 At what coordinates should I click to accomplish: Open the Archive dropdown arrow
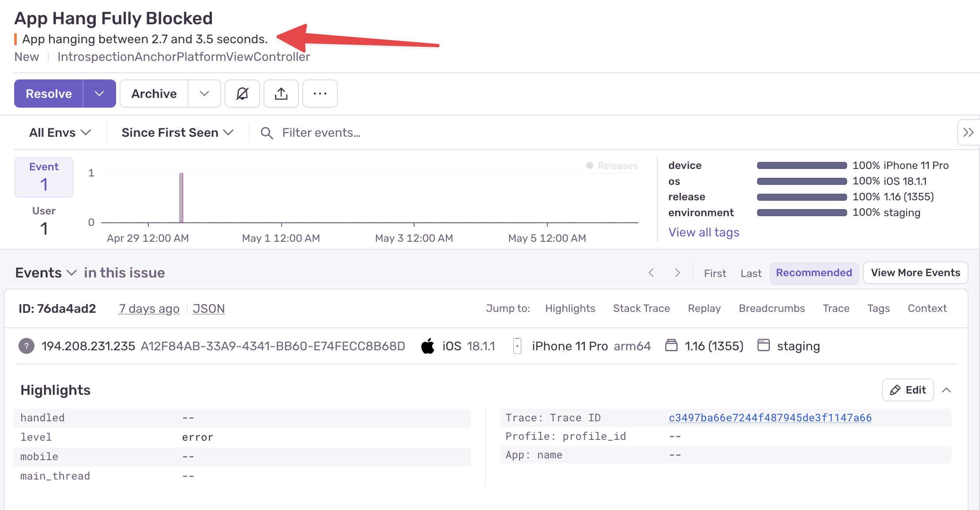click(x=204, y=94)
